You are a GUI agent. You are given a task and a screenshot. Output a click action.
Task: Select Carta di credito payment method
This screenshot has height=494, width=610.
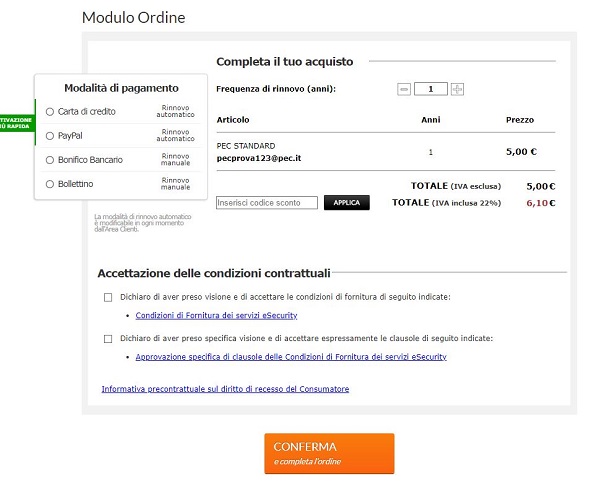(50, 112)
